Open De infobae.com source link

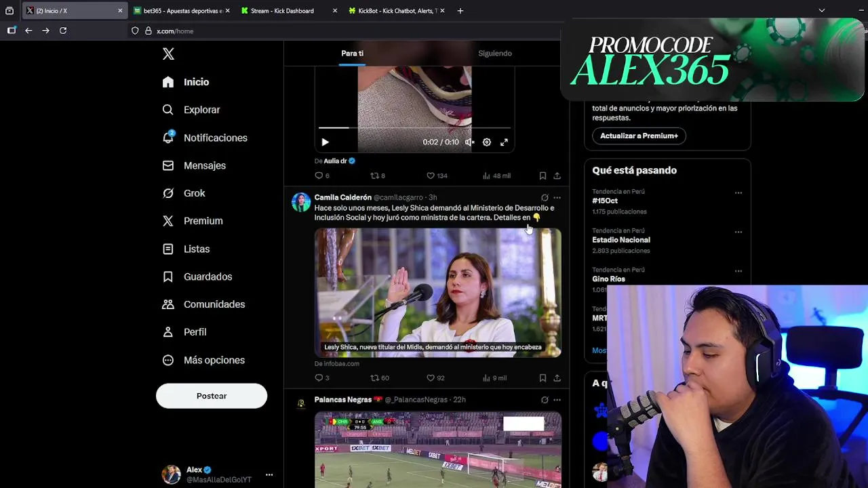coord(337,363)
